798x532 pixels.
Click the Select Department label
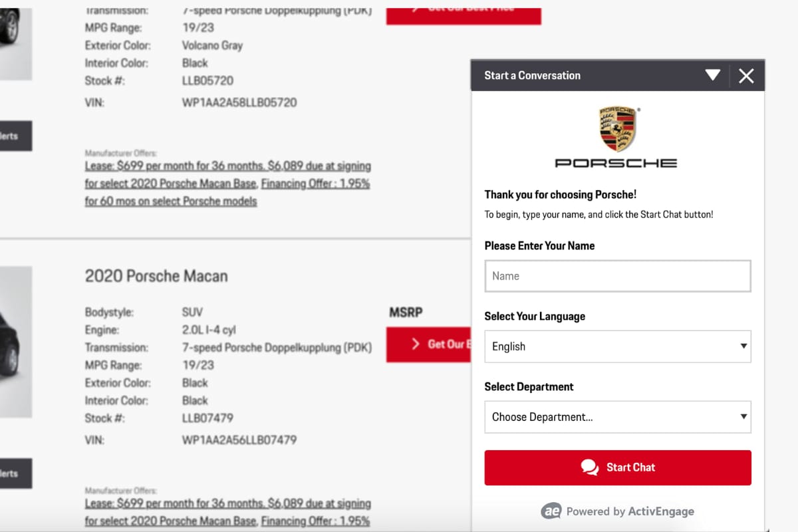pos(529,386)
